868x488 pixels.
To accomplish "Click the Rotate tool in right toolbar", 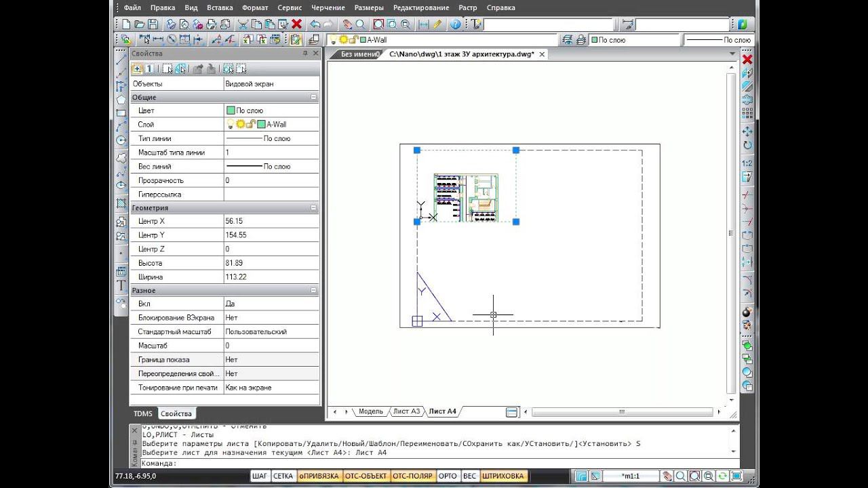I will [747, 145].
